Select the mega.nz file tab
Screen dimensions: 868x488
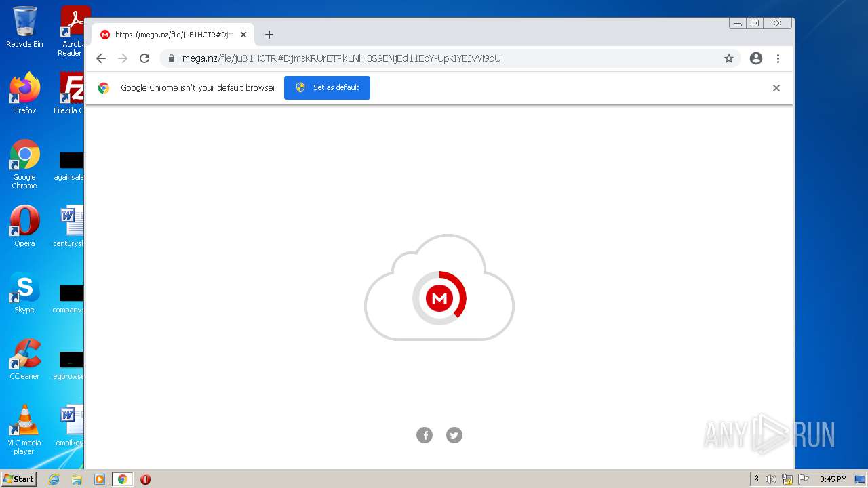(173, 35)
